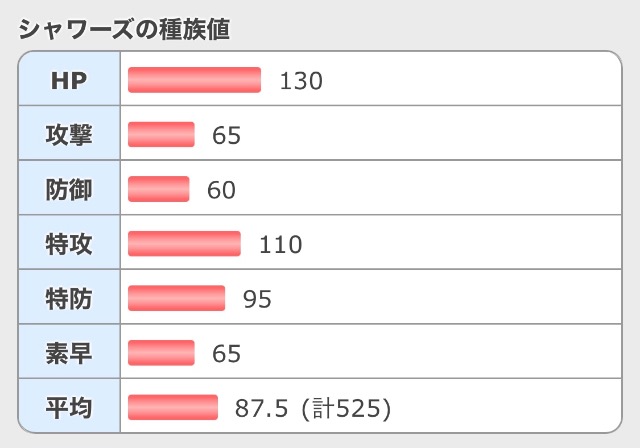The height and width of the screenshot is (448, 640).
Task: Click the red HP stat bar
Action: pyautogui.click(x=194, y=80)
